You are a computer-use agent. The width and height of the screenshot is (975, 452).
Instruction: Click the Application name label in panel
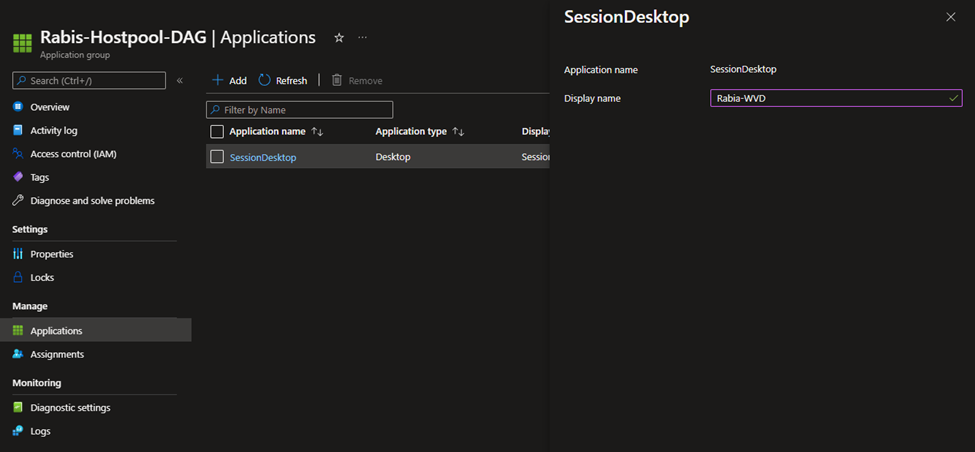click(601, 70)
